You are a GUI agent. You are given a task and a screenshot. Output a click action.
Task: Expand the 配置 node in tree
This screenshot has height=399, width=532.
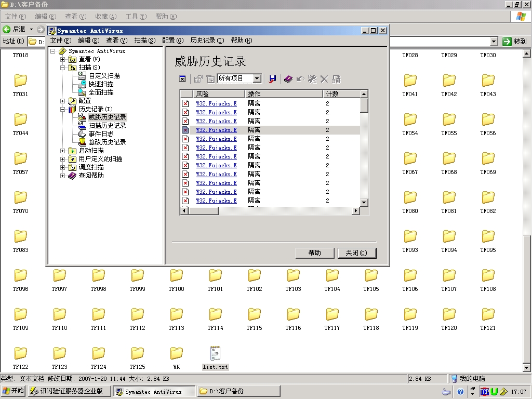pos(63,101)
